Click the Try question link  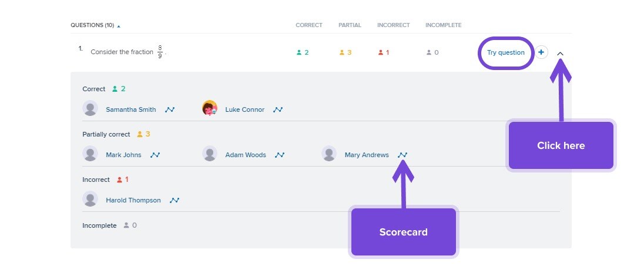pyautogui.click(x=505, y=52)
